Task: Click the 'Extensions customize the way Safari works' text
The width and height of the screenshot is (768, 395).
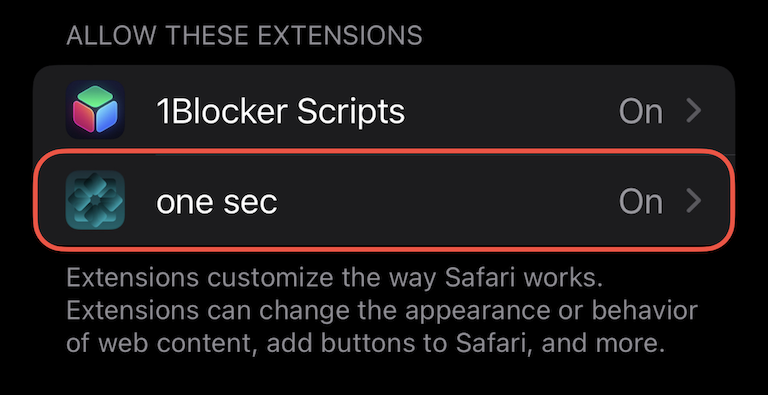Action: tap(334, 278)
